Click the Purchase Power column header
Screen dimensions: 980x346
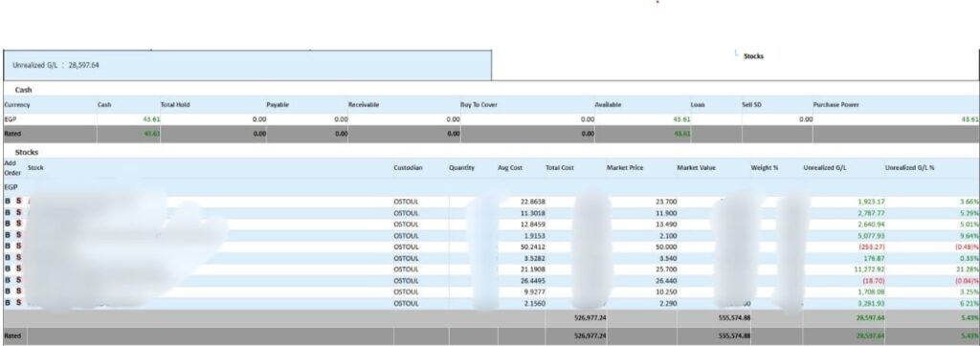pos(835,104)
